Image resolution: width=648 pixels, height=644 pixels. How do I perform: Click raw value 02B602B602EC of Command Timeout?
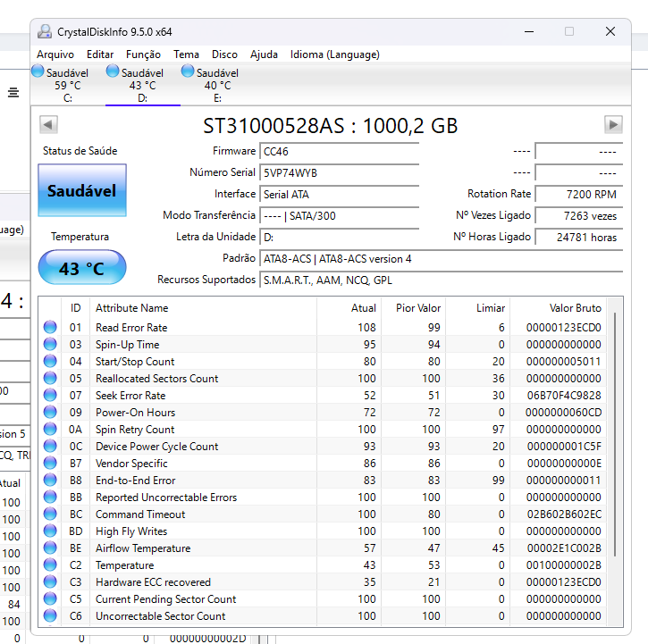[x=564, y=514]
